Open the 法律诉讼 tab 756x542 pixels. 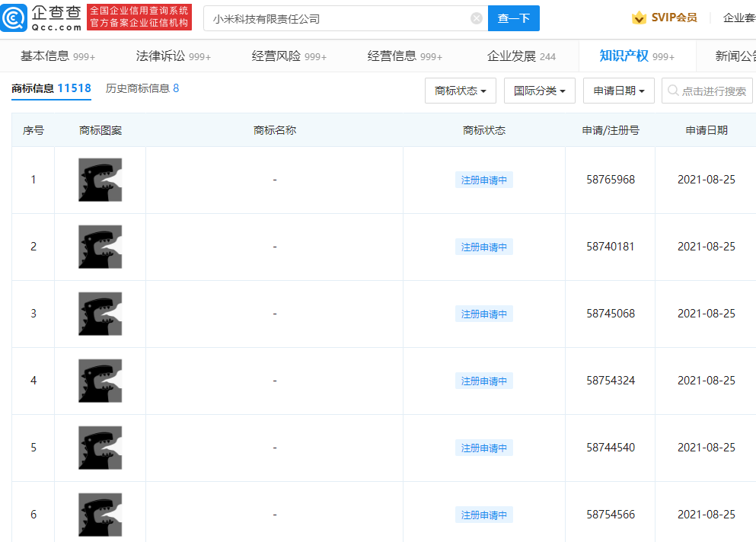174,56
